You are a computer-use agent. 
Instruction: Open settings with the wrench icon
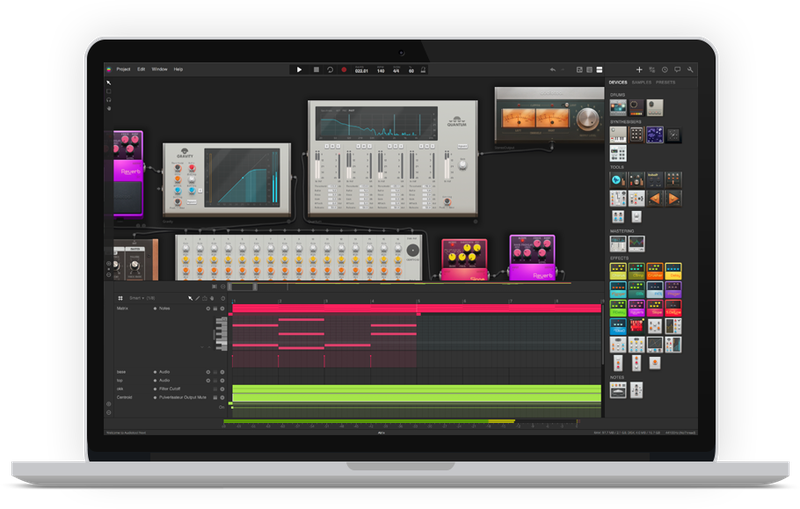point(689,69)
